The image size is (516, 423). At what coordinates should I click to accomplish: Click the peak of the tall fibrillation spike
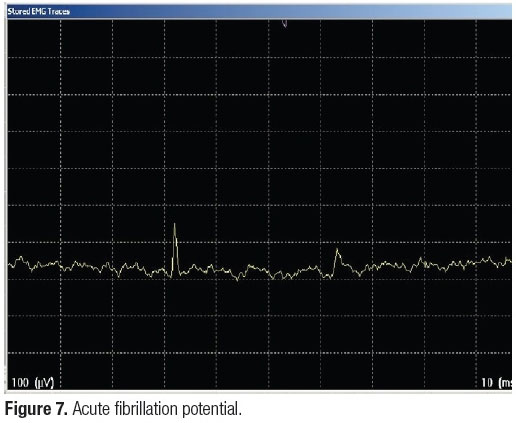[x=174, y=224]
